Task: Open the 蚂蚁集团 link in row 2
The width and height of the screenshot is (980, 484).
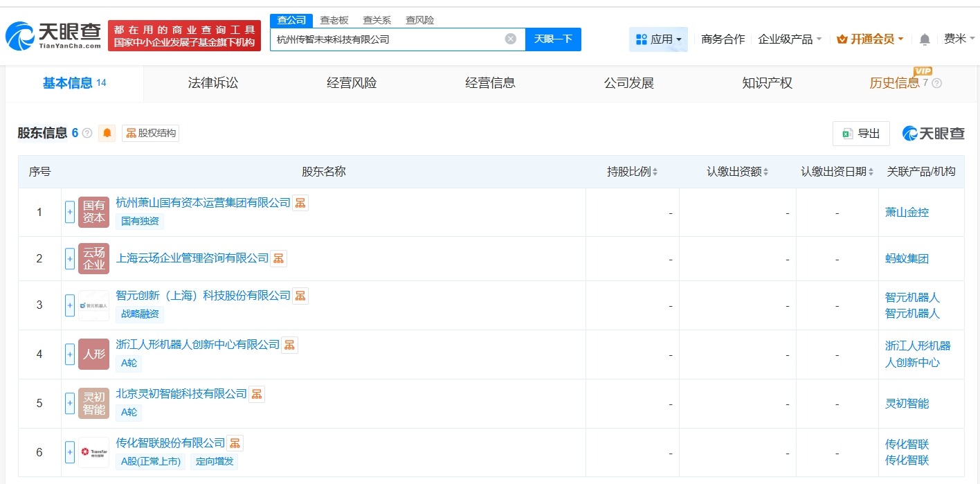Action: pos(907,258)
